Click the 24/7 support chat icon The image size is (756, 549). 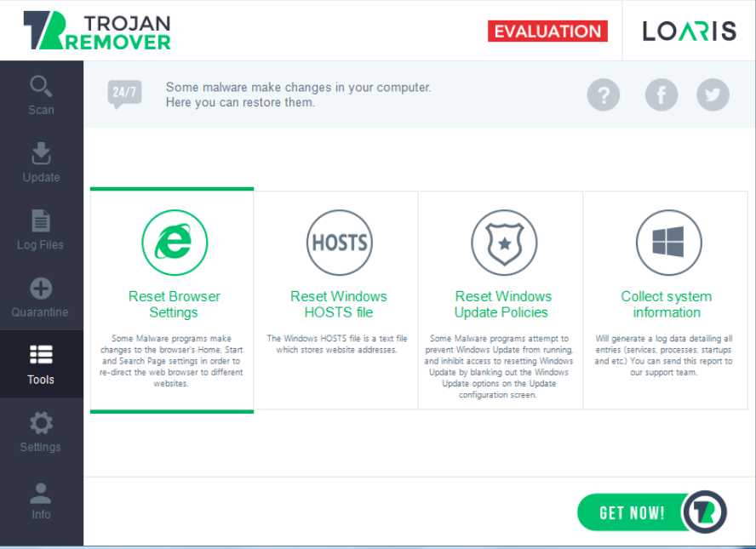124,94
